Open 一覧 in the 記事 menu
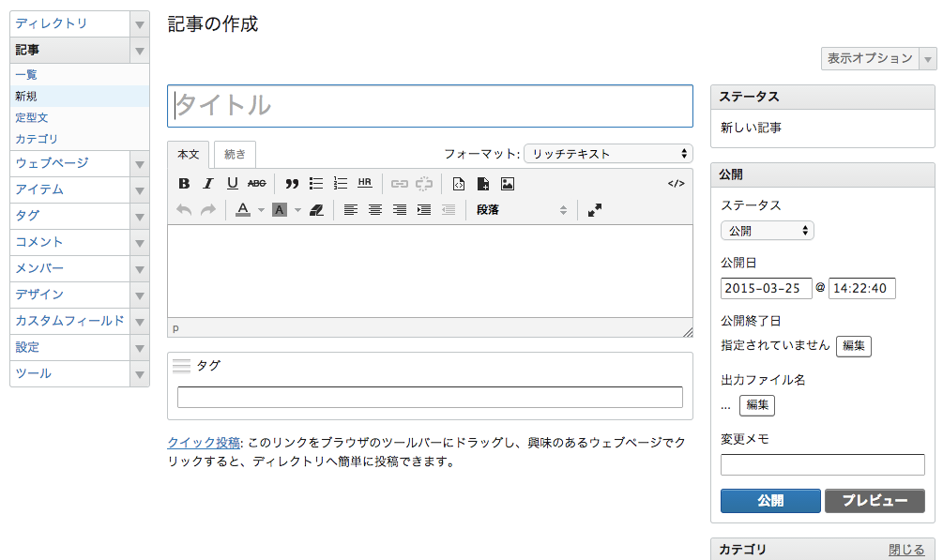This screenshot has width=943, height=560. [x=26, y=75]
